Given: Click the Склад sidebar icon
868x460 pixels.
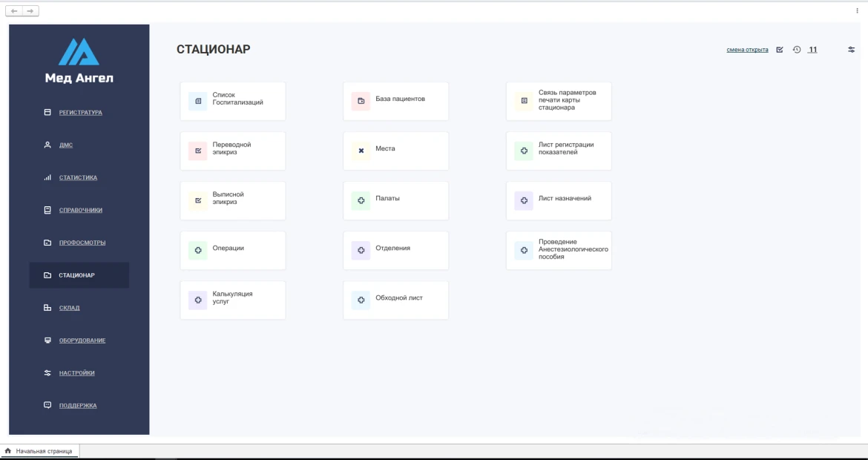Looking at the screenshot, I should pos(47,308).
